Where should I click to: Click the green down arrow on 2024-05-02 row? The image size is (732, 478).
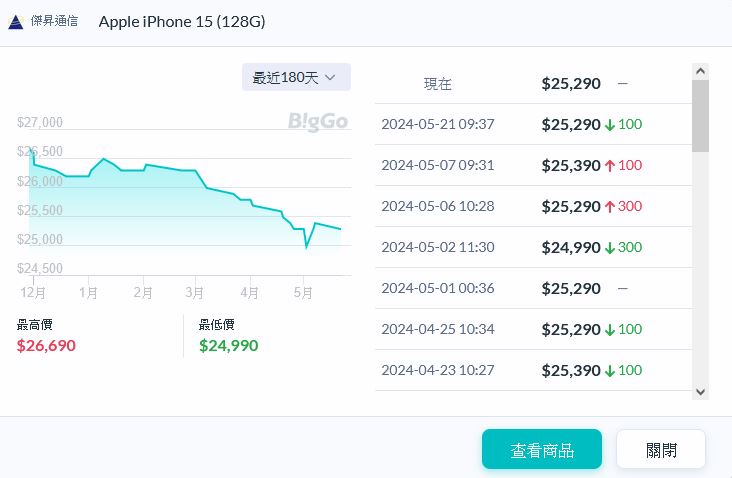coord(609,247)
